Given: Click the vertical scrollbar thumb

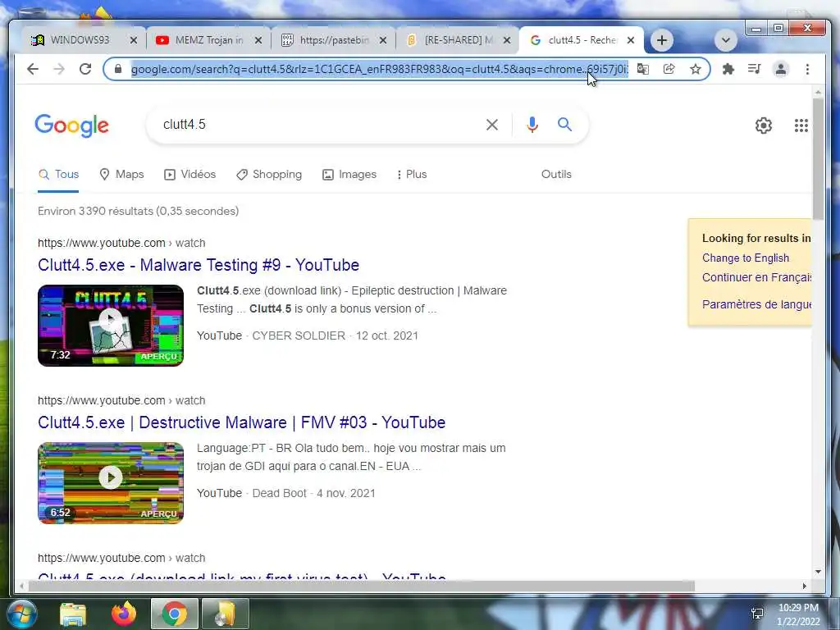Looking at the screenshot, I should point(818,158).
